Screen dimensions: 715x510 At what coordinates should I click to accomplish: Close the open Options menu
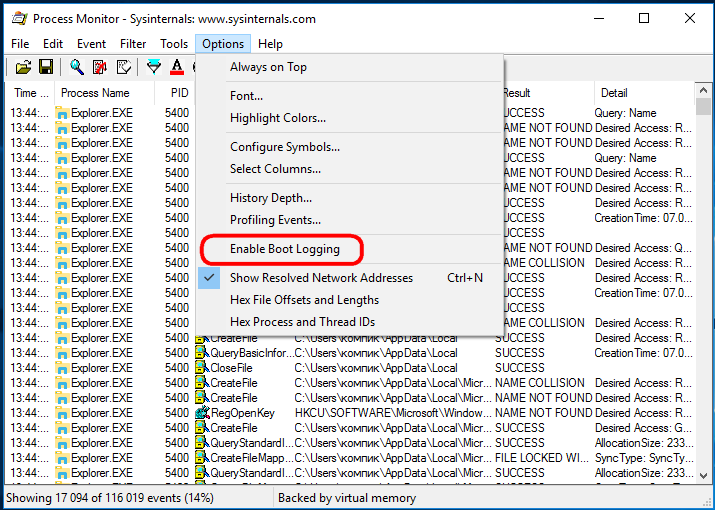[x=223, y=44]
